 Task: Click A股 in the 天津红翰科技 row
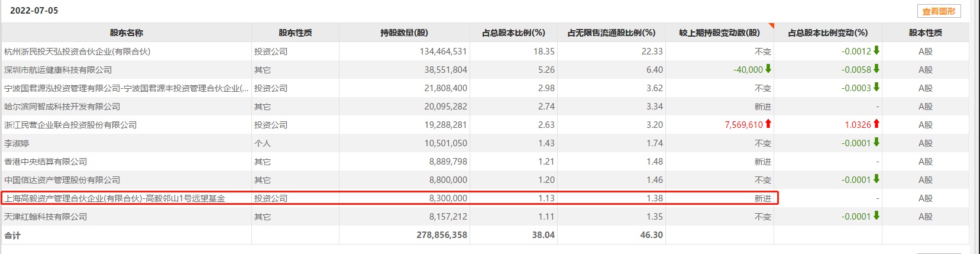[926, 217]
